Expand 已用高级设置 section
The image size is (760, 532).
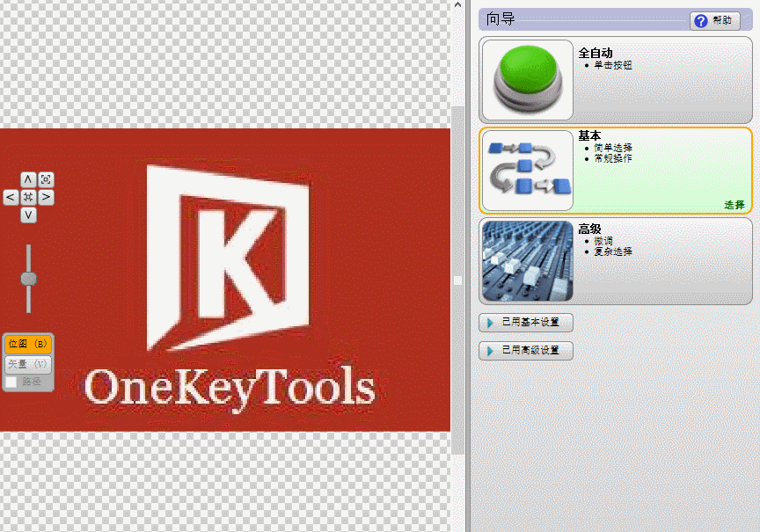(526, 351)
